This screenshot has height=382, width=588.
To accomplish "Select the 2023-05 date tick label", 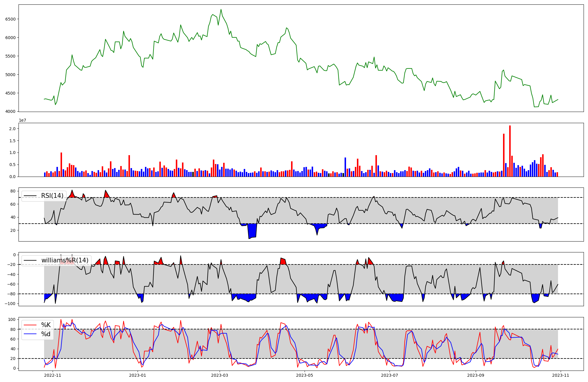I will (305, 375).
